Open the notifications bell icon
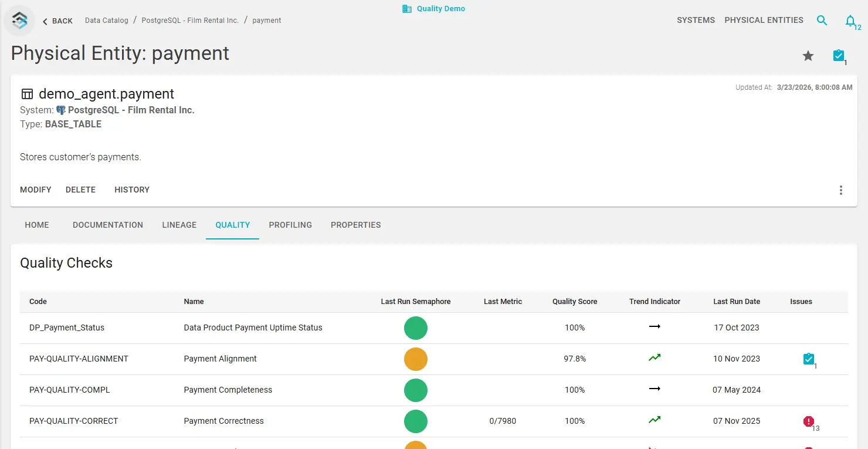 pos(850,21)
